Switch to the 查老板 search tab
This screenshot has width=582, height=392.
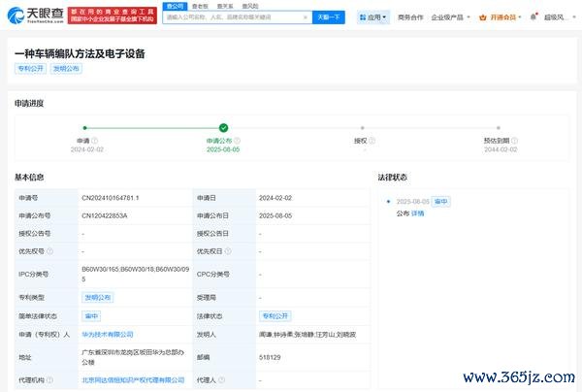tap(200, 6)
